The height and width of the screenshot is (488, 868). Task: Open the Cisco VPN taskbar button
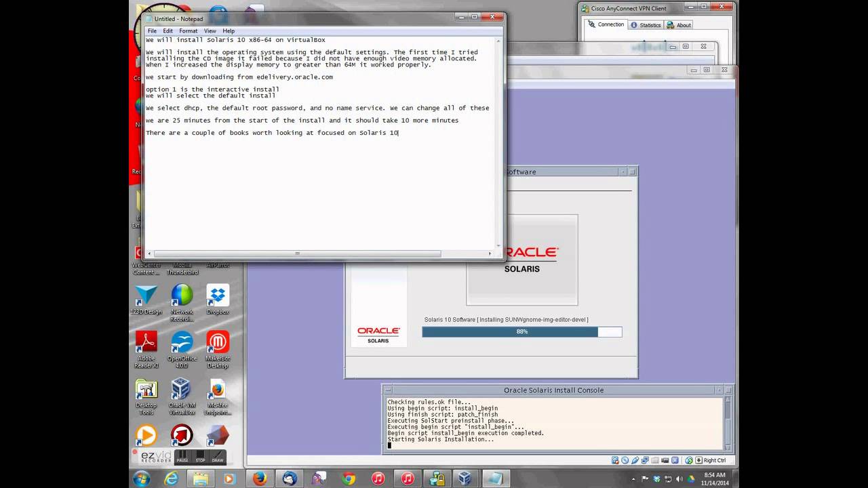pos(436,479)
